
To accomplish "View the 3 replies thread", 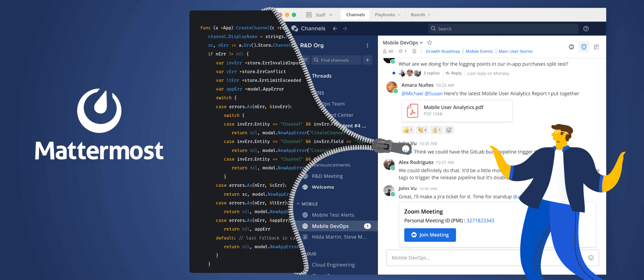I will point(432,73).
